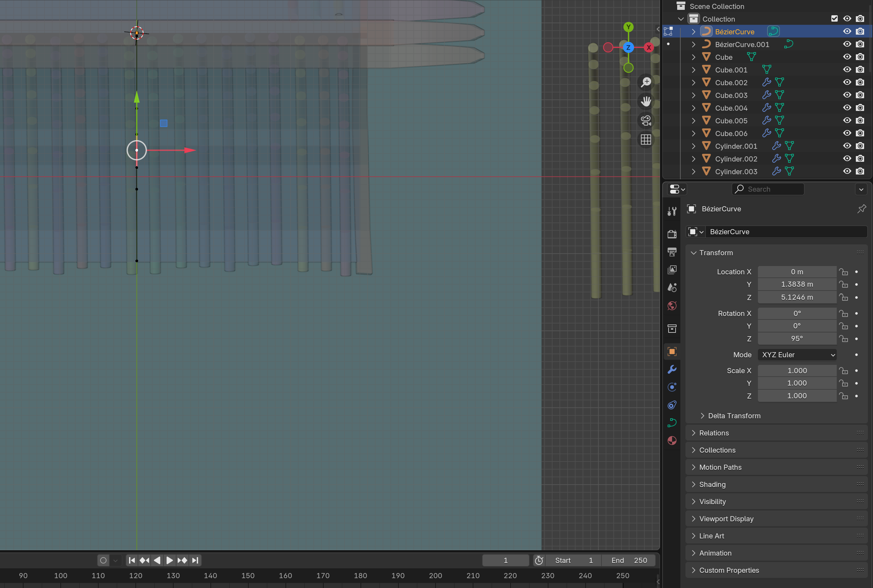Open the Scene properties tab
Screen dimensions: 873x588
[x=672, y=288]
